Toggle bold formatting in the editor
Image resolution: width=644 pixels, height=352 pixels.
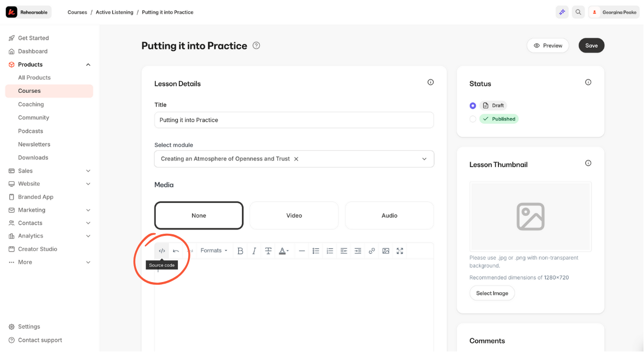(x=240, y=251)
